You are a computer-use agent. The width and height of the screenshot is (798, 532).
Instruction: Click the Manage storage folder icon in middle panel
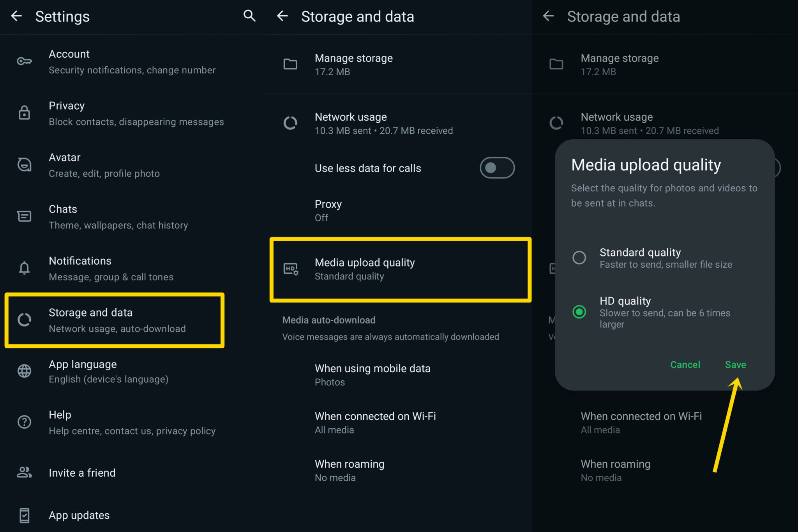coord(290,64)
